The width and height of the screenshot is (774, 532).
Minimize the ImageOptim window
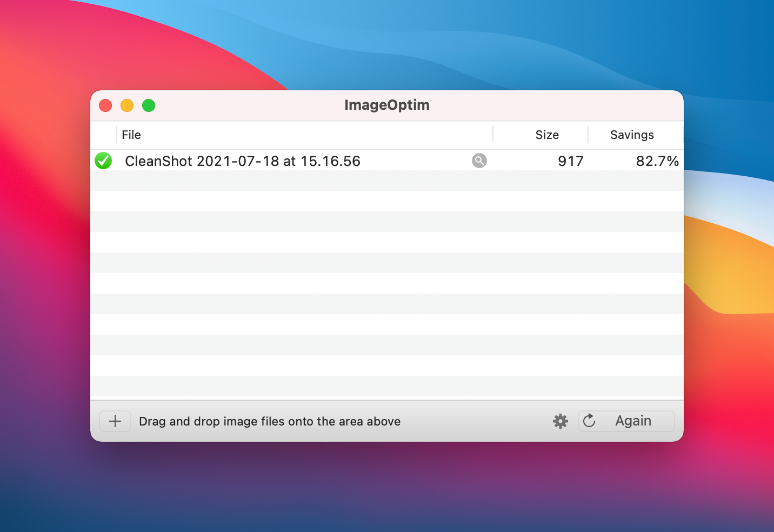coord(127,105)
